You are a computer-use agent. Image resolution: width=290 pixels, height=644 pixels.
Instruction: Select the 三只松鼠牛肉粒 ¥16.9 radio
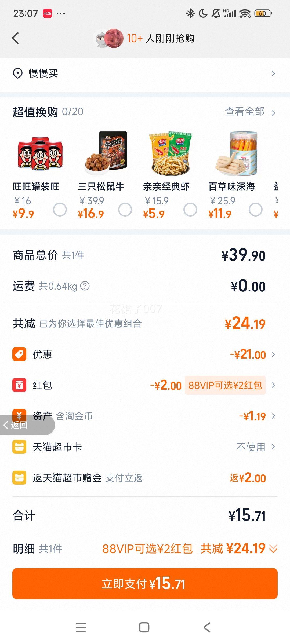[x=125, y=210]
